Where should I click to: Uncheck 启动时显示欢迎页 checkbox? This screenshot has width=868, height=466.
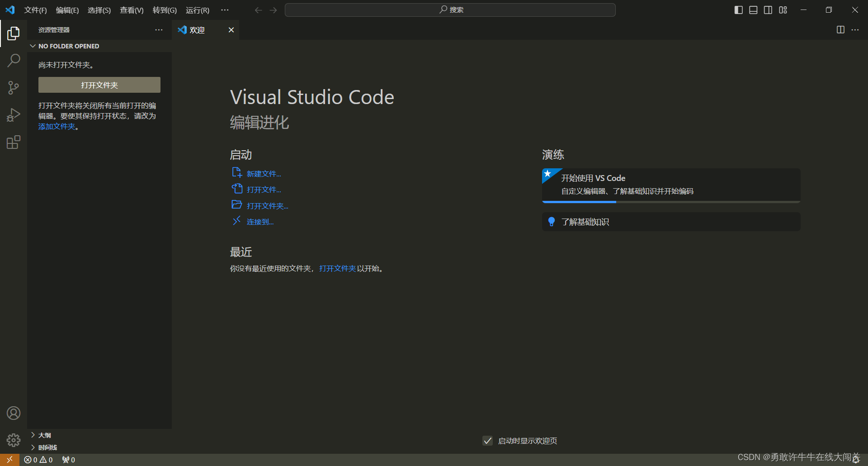click(x=487, y=441)
